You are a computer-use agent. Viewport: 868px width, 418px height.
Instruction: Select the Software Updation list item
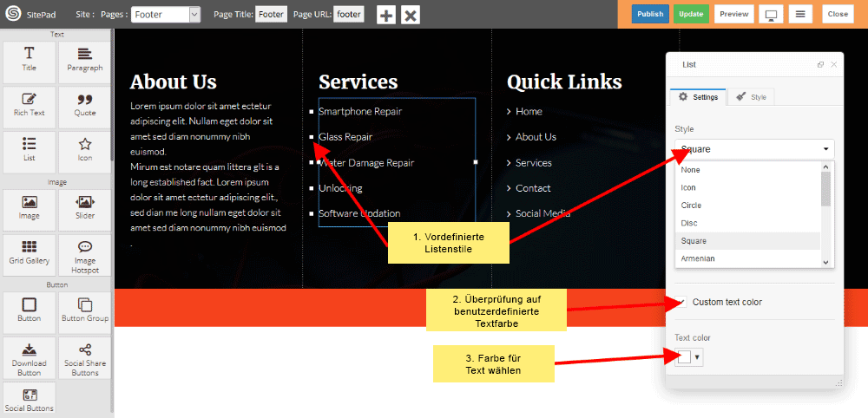[359, 213]
